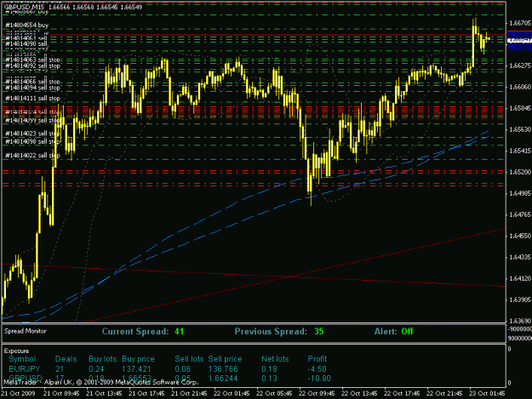Click the 21 Oct 2009 time label
Viewport: 532px width, 399px height.
pos(18,394)
